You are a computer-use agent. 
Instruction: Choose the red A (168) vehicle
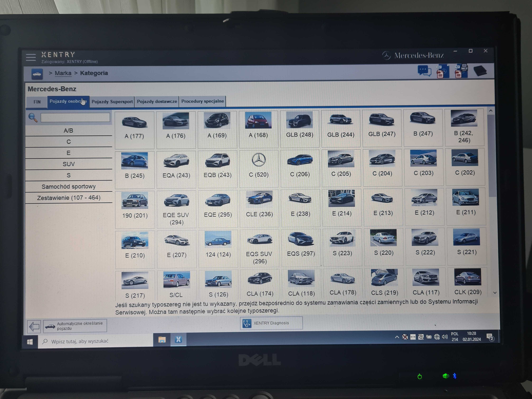258,129
